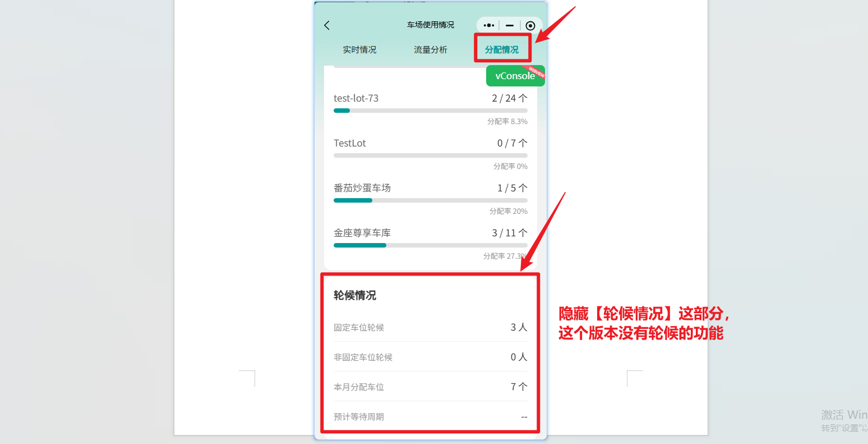Click the 轮候情况 section heading
Viewport: 868px width, 444px height.
pyautogui.click(x=355, y=295)
